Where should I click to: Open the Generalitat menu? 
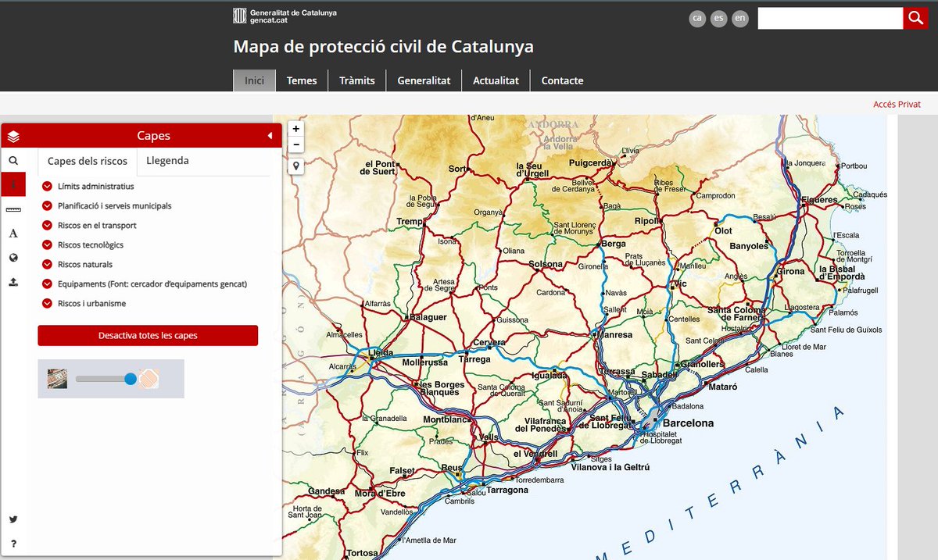pos(424,80)
